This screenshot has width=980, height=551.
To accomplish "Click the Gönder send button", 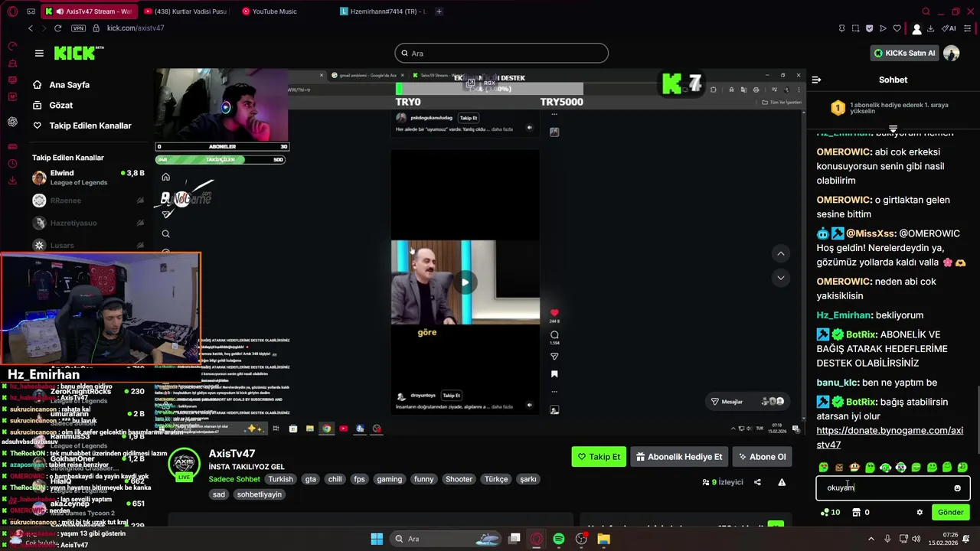I will tap(950, 512).
